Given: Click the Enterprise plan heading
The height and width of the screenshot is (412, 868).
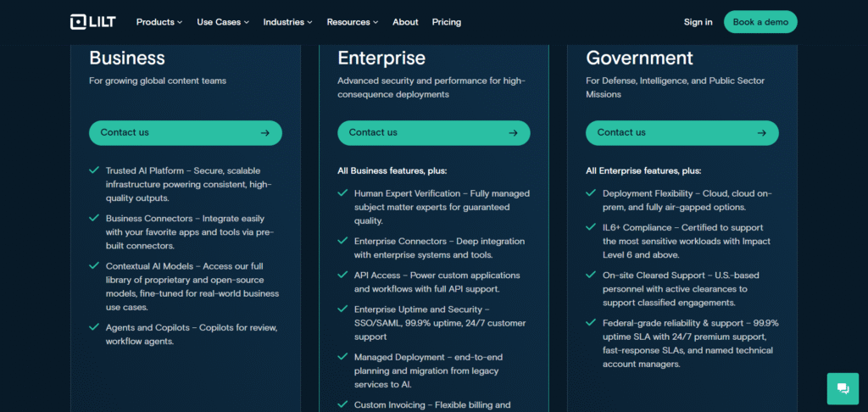Looking at the screenshot, I should click(x=381, y=58).
